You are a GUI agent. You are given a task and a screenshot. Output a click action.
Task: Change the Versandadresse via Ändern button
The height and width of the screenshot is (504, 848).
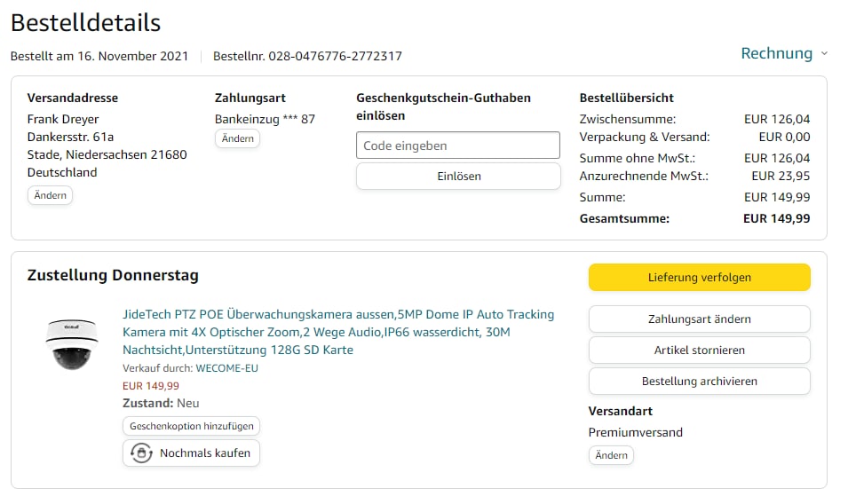50,195
